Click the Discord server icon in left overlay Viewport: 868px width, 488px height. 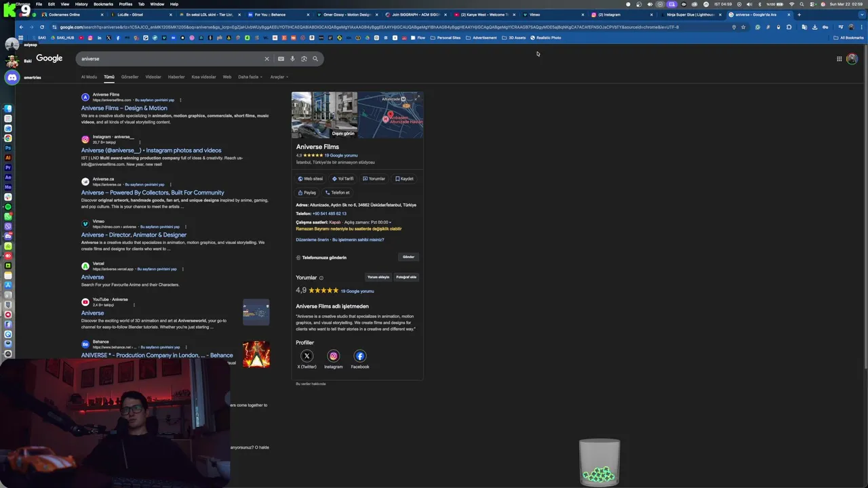(x=12, y=77)
